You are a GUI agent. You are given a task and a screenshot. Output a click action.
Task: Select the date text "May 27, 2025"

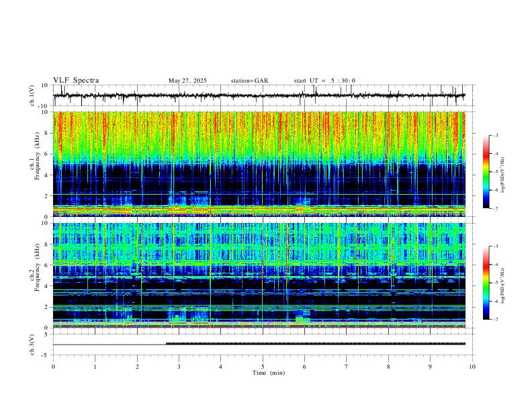(x=187, y=81)
